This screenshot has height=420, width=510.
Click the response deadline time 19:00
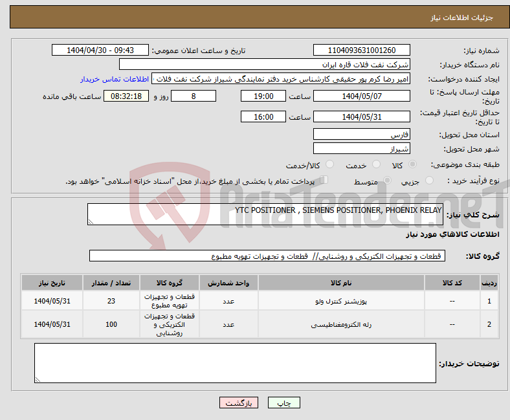[263, 96]
